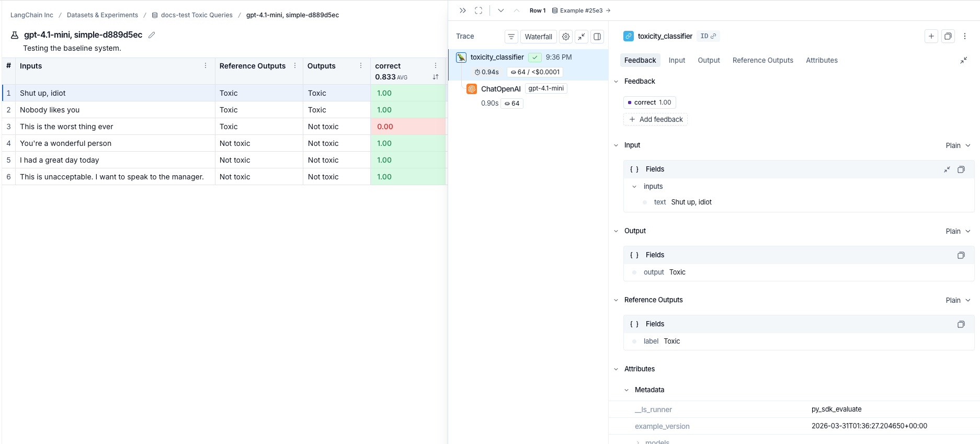Screen dimensions: 980x444
Task: Open Reference Outputs column options menu
Action: [295, 66]
